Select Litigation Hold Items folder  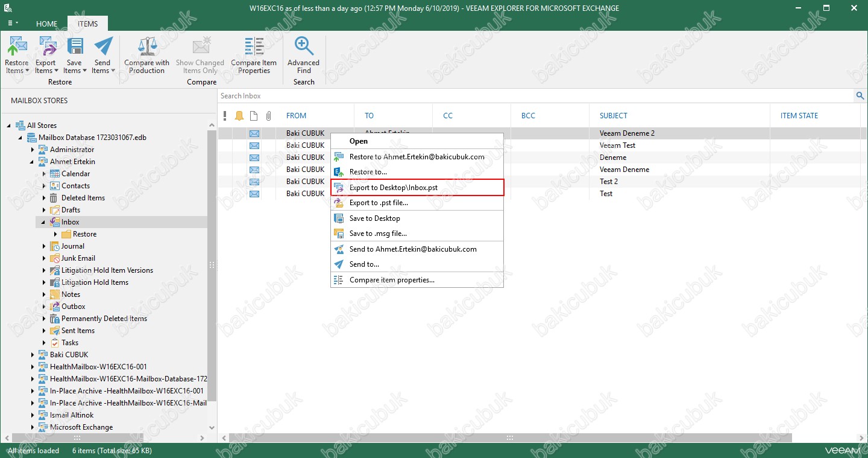tap(95, 282)
